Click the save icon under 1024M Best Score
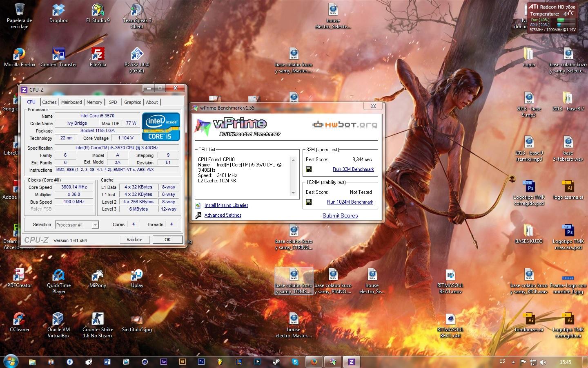Viewport: 588px width, 368px height. (x=309, y=202)
